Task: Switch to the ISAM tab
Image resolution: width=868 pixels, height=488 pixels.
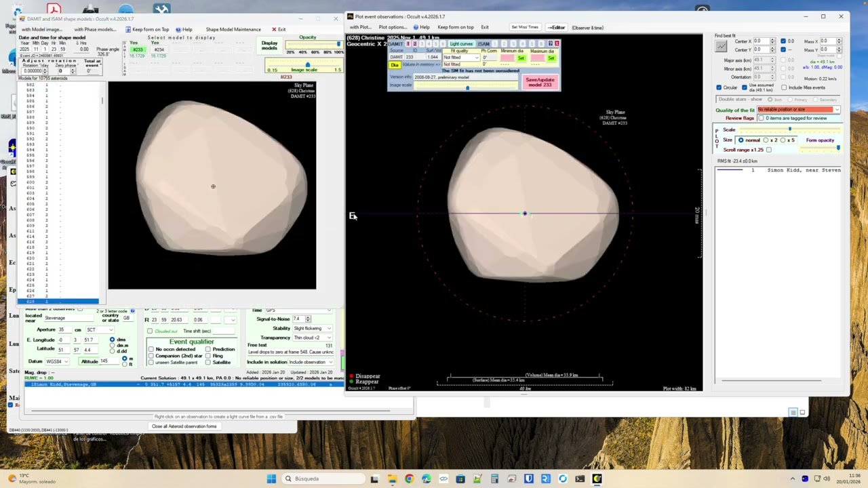Action: 484,44
